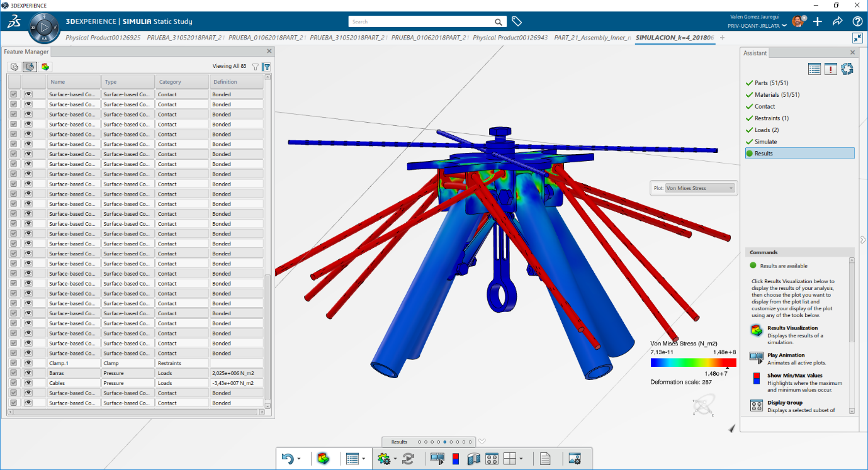Screen dimensions: 868x470
Task: Open Feature Manager toolbar dropdown arrow
Action: (364, 459)
